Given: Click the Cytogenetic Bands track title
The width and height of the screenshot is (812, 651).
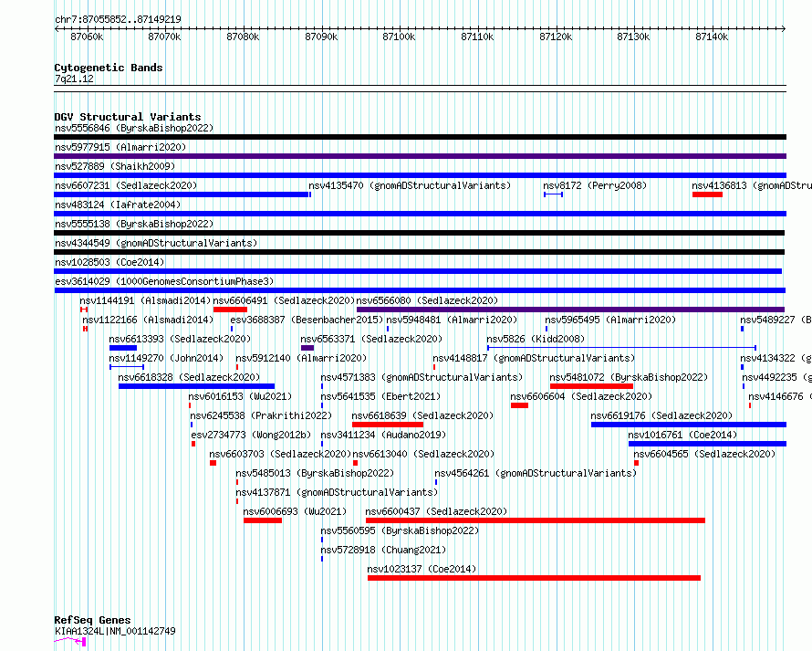Looking at the screenshot, I should coord(109,68).
